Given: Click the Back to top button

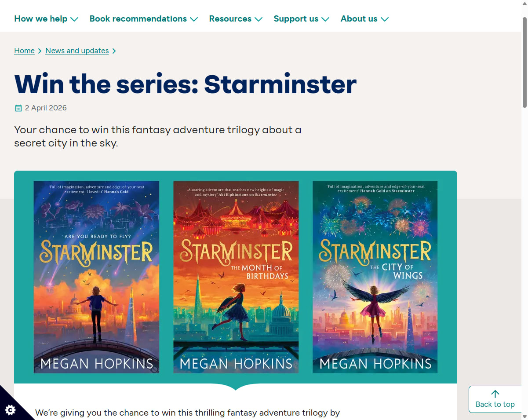Looking at the screenshot, I should (x=495, y=399).
